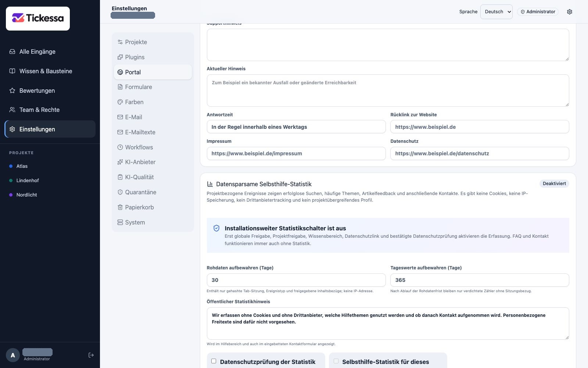The width and height of the screenshot is (588, 368).
Task: Click the Tageswerte aufbewahren (Tage) field
Action: click(x=480, y=280)
